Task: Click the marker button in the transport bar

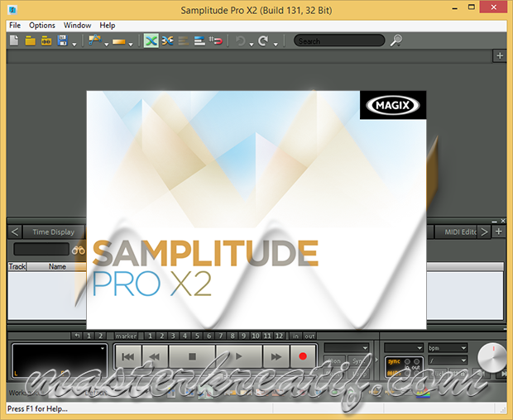Action: point(126,336)
